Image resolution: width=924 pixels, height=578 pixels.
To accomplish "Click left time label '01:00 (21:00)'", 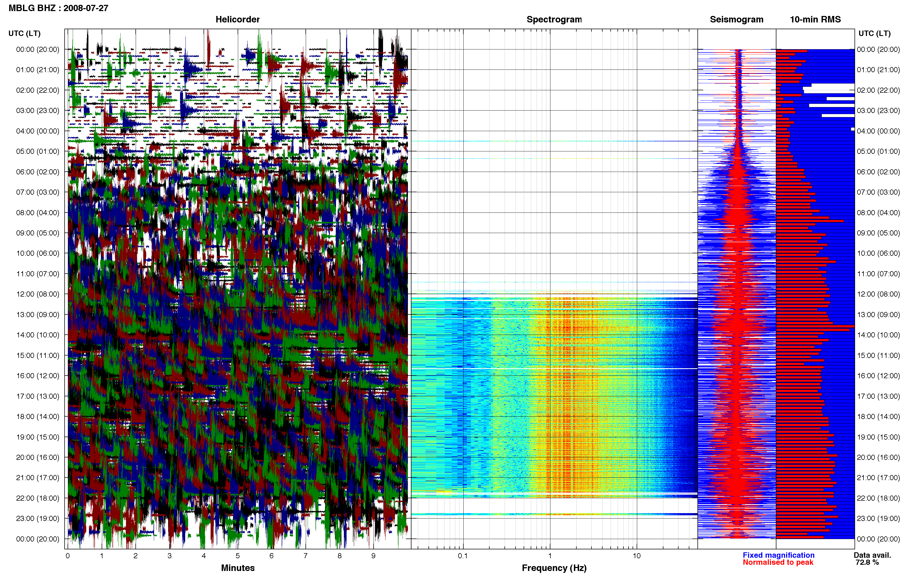I will (x=38, y=69).
